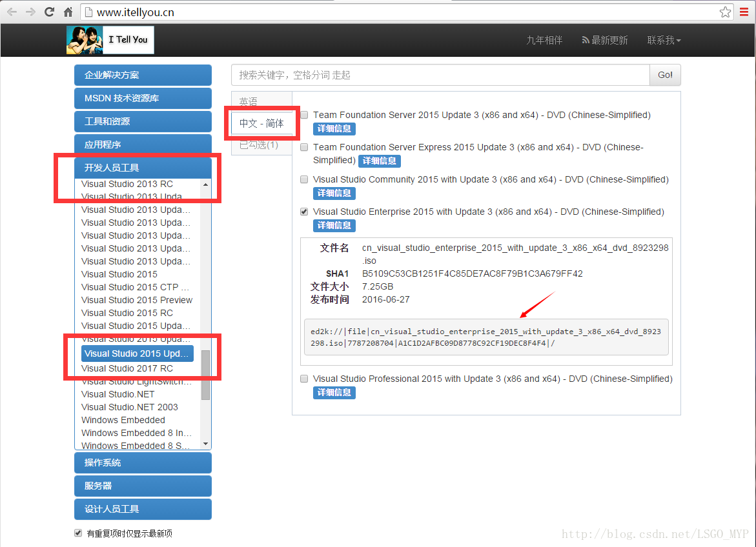Select Visual Studio 2015 Preview list item
Viewport: 756px width, 547px height.
point(137,300)
